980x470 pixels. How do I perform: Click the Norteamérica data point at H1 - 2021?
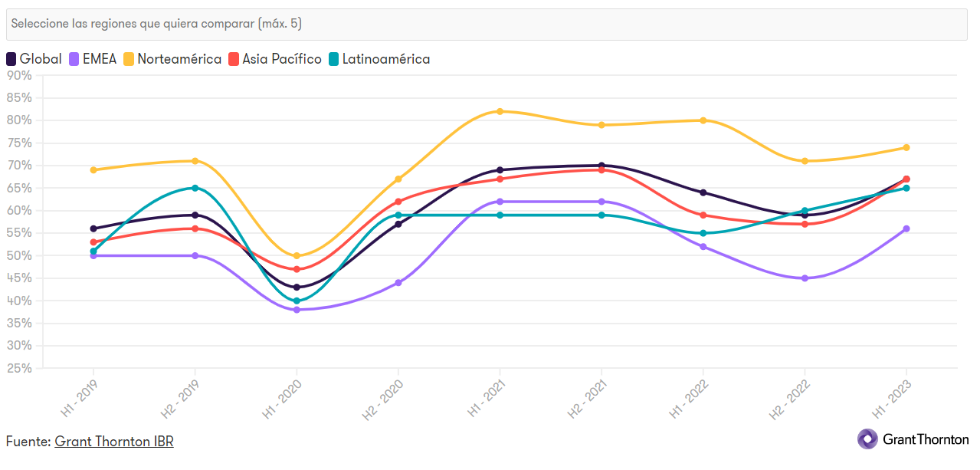click(500, 111)
